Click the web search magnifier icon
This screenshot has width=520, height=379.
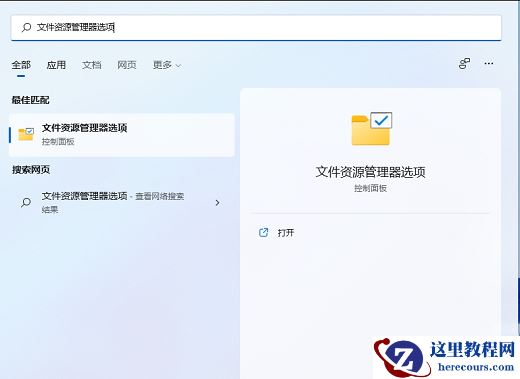[x=26, y=202]
